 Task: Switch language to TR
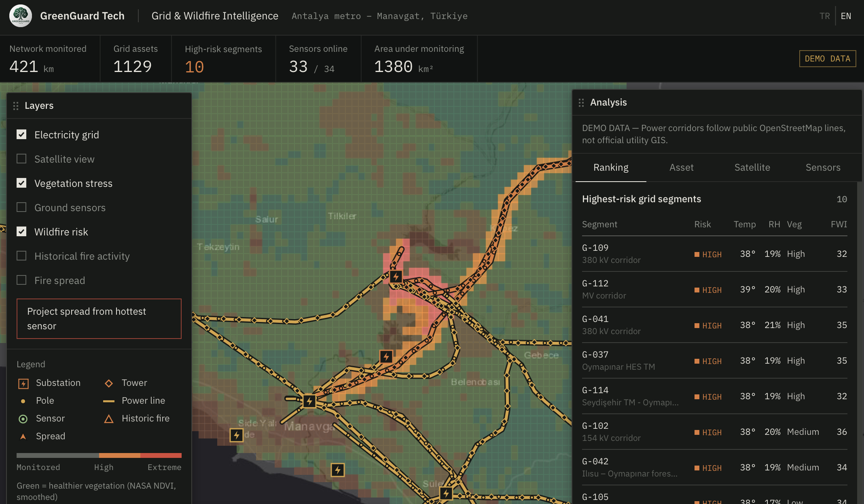(824, 16)
